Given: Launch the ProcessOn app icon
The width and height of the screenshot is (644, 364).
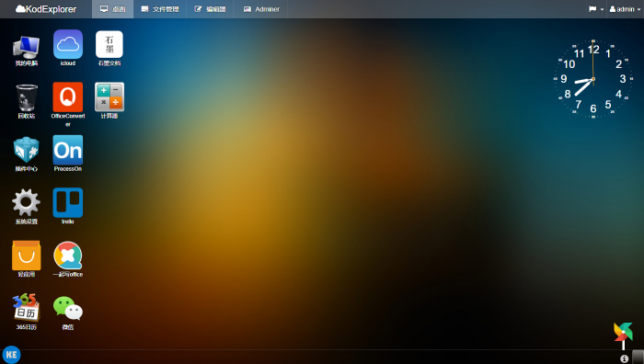Looking at the screenshot, I should tap(68, 150).
